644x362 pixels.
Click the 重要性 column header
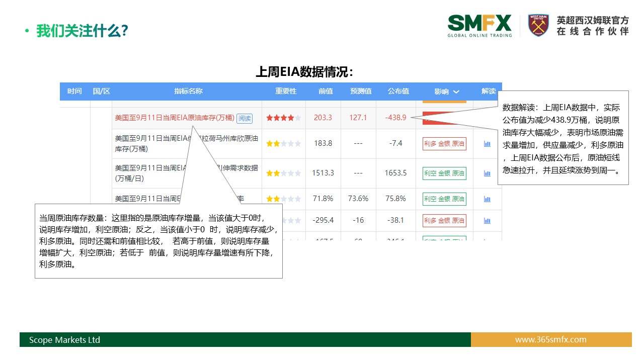pyautogui.click(x=286, y=92)
